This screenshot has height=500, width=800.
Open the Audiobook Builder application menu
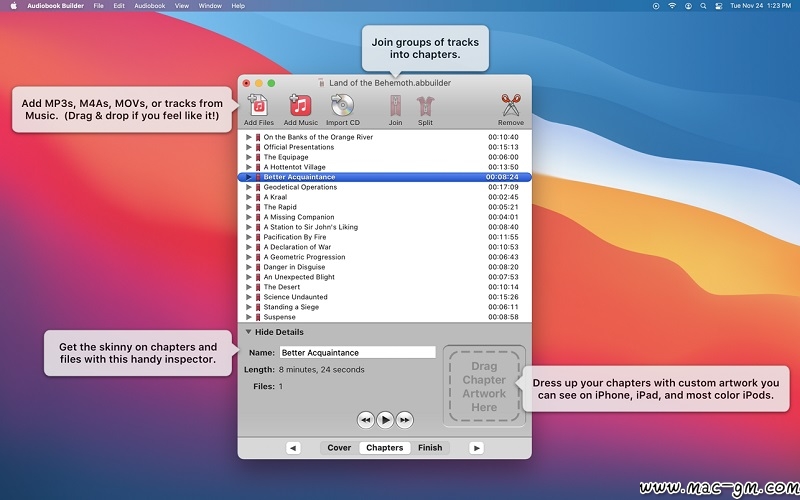point(57,6)
